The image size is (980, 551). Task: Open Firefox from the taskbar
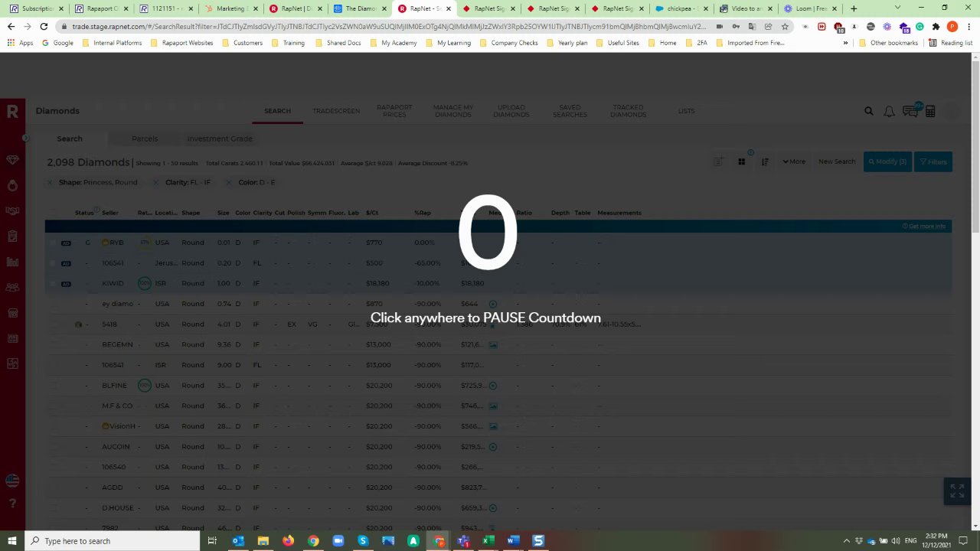pos(288,541)
